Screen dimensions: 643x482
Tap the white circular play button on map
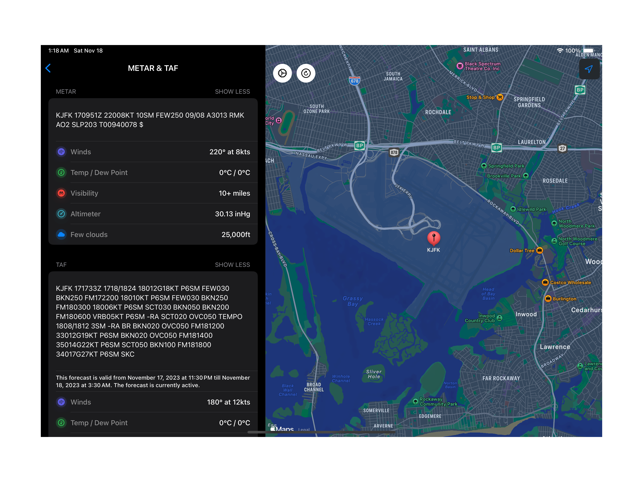pyautogui.click(x=282, y=73)
